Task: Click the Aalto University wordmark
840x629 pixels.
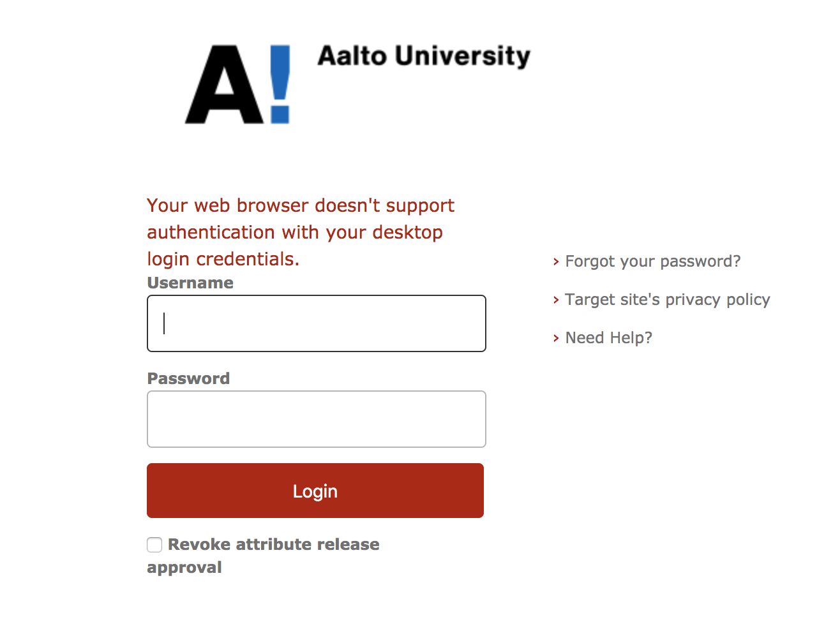Action: 424,56
